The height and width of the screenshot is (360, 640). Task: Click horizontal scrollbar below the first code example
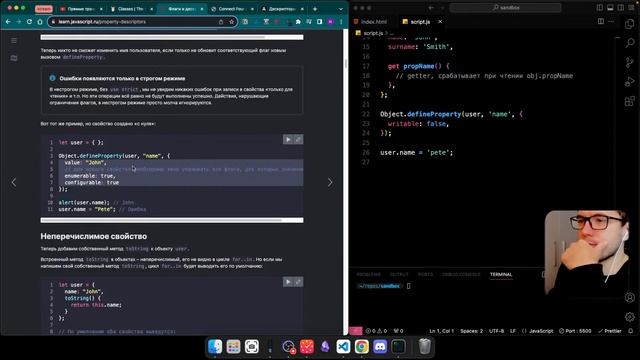tap(172, 220)
